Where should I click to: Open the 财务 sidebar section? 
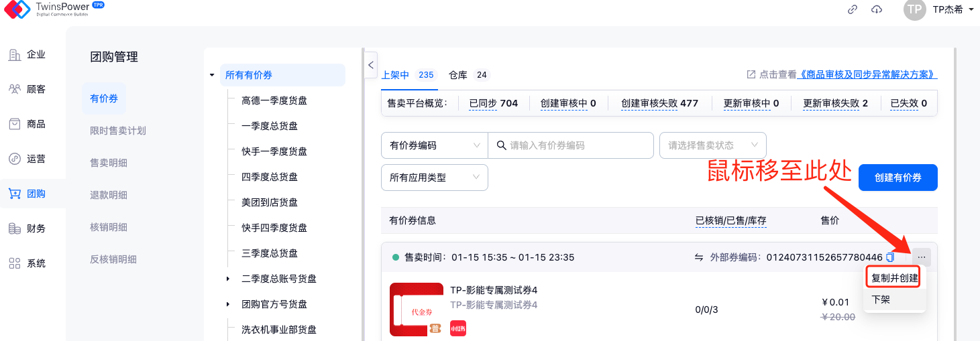tap(28, 229)
